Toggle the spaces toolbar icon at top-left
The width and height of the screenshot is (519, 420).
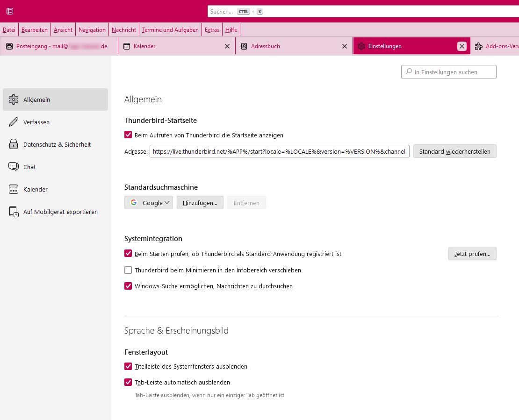[10, 11]
